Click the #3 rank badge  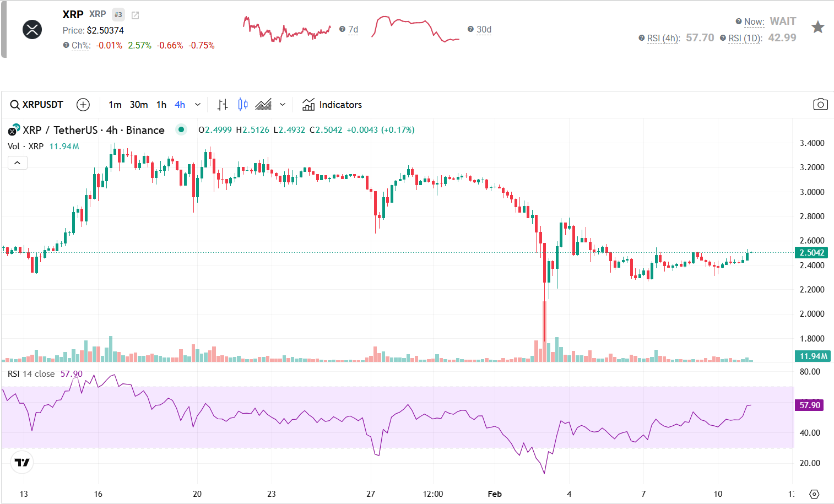[x=118, y=15]
